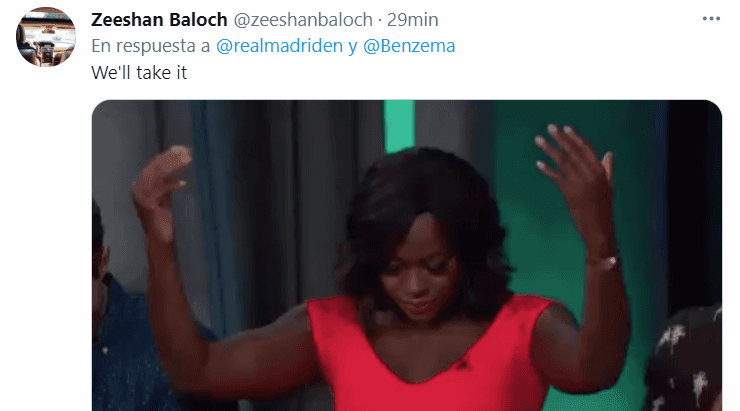Click the man in the blue shirt
Image resolution: width=740 pixels, height=411 pixels.
[x=123, y=340]
